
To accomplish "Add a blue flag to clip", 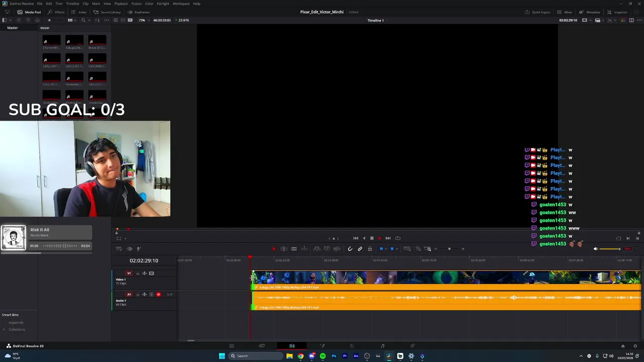I will pos(381,249).
